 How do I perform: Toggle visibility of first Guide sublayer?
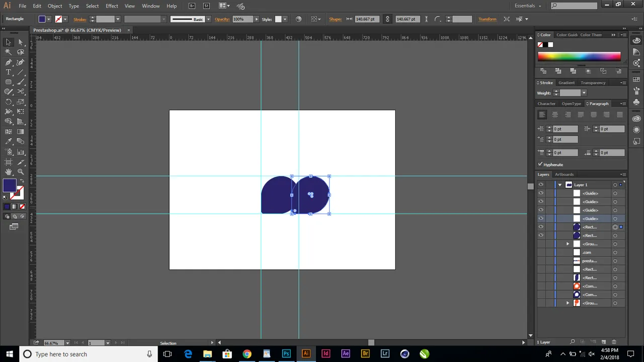tap(541, 193)
